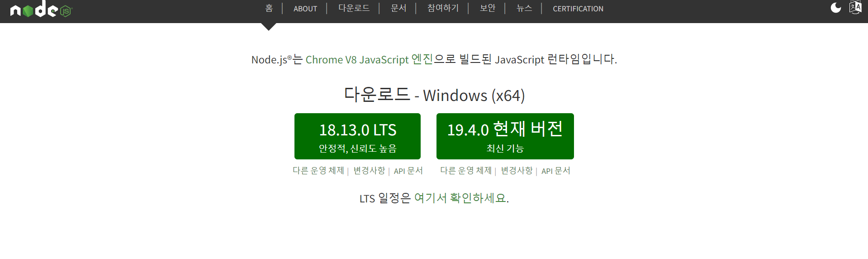Open the language translation icon

click(x=855, y=8)
